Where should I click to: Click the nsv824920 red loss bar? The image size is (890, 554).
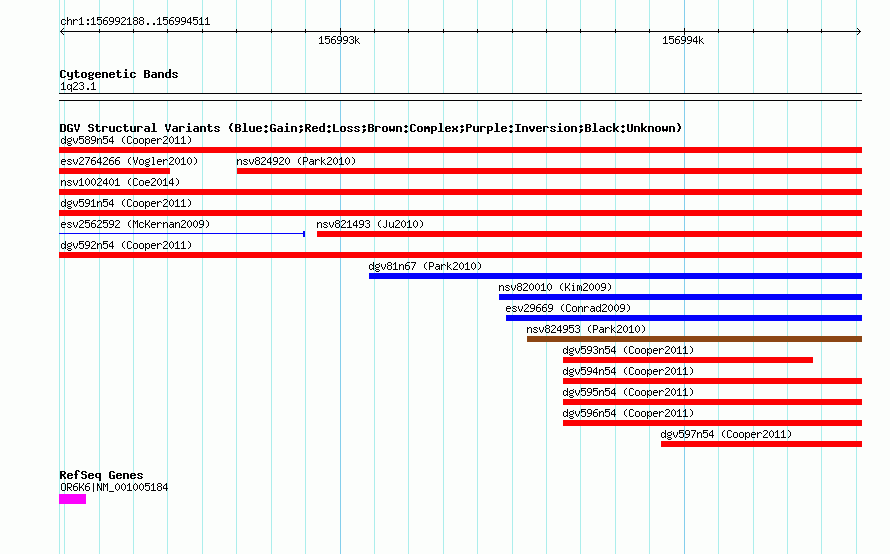pyautogui.click(x=549, y=171)
